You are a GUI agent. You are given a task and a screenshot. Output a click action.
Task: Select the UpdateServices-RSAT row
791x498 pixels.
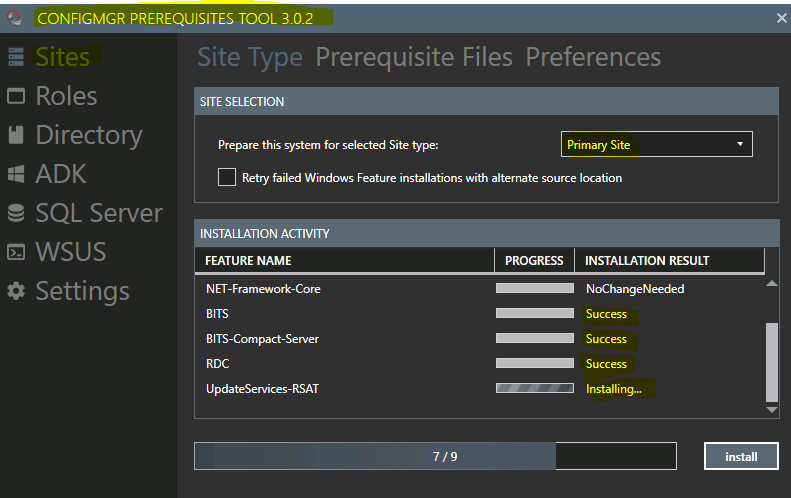[x=480, y=389]
